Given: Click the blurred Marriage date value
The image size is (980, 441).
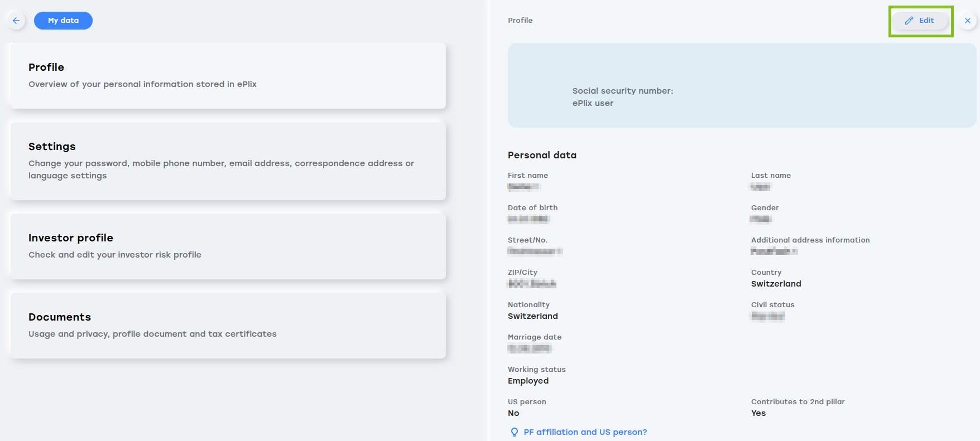Looking at the screenshot, I should coord(530,348).
